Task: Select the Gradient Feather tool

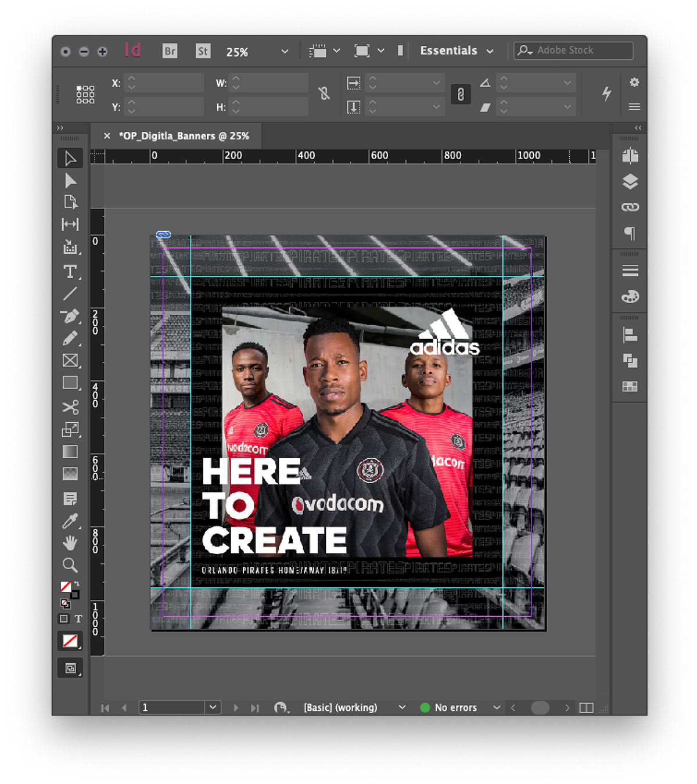Action: (70, 474)
